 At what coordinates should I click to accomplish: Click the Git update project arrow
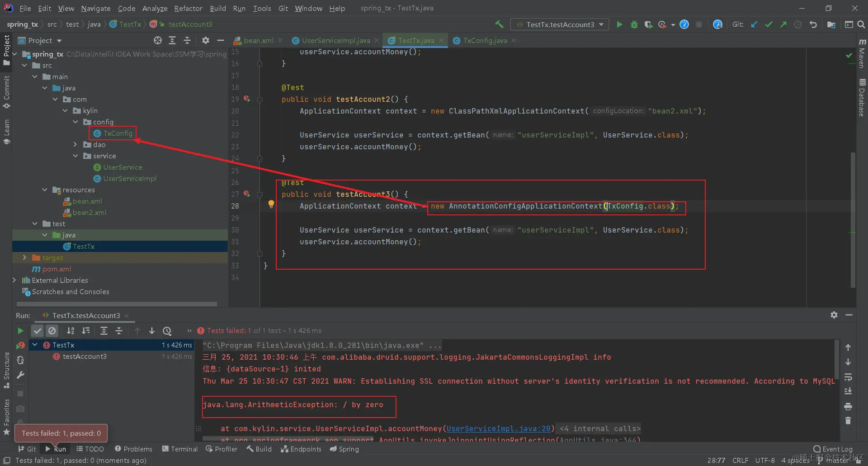tap(754, 24)
